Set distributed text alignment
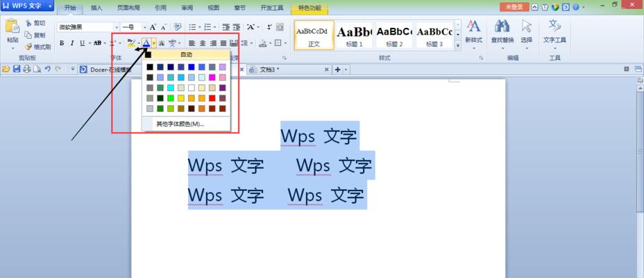The width and height of the screenshot is (644, 278). point(234,43)
